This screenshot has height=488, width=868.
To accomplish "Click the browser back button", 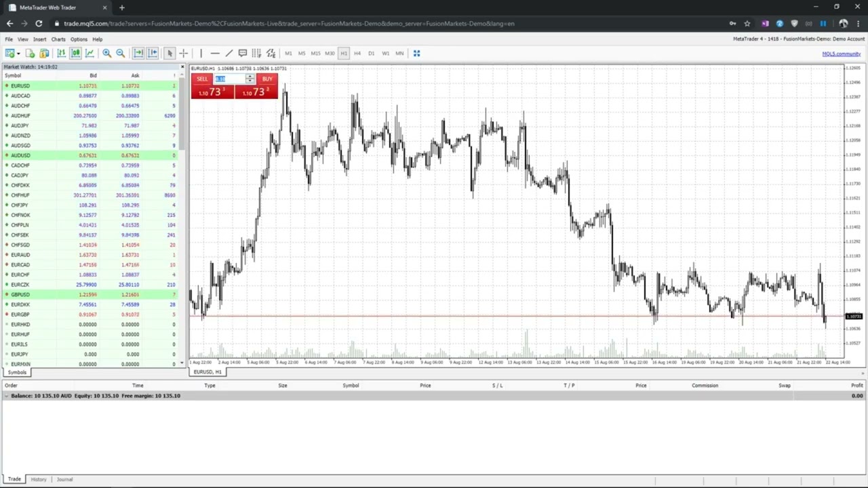I will [x=9, y=24].
